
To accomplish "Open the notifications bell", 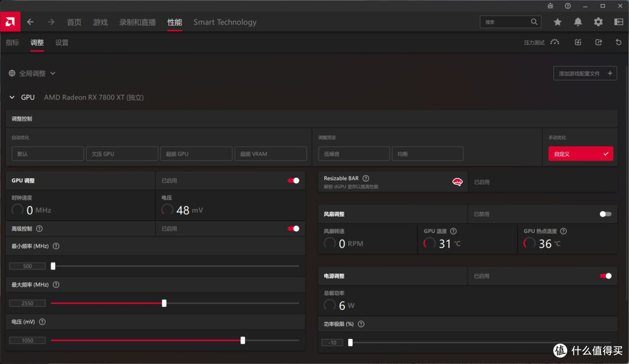I will [578, 22].
